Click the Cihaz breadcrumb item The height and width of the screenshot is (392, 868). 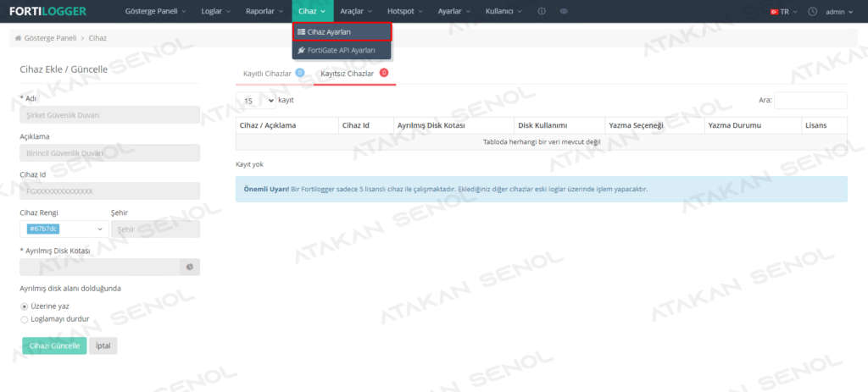tap(97, 38)
